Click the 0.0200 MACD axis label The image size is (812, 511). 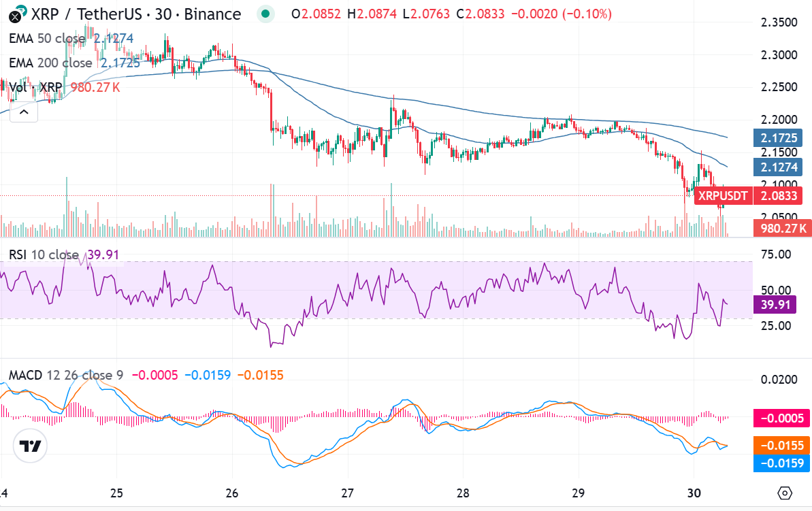[x=779, y=380]
